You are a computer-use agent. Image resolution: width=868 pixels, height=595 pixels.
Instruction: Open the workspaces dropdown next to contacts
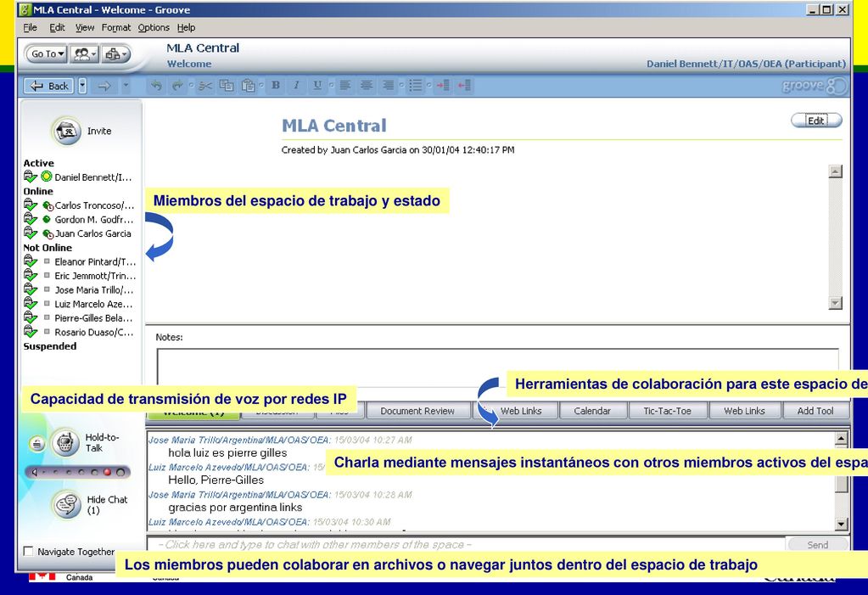pos(116,53)
